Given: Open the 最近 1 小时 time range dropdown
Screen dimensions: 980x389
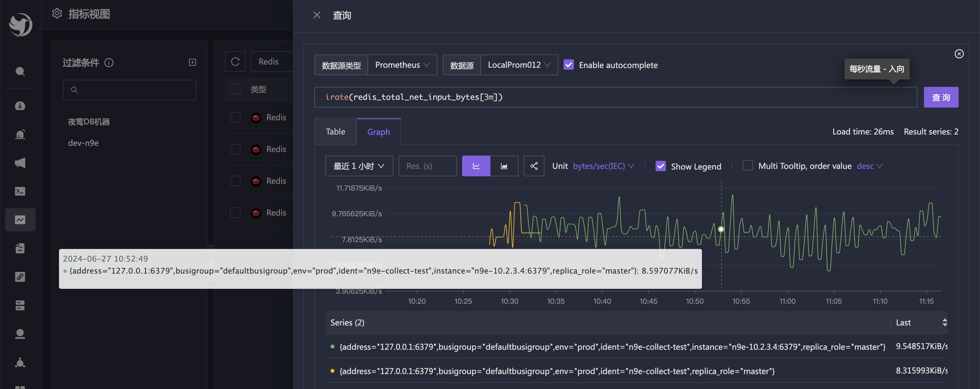Looking at the screenshot, I should pyautogui.click(x=359, y=166).
